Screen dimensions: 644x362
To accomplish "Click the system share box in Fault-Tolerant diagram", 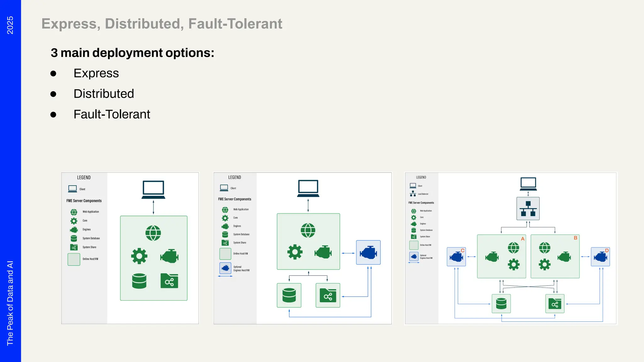I will [555, 304].
